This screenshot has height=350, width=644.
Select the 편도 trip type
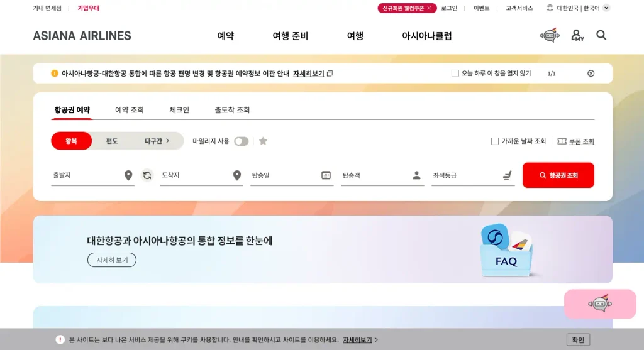pos(112,141)
